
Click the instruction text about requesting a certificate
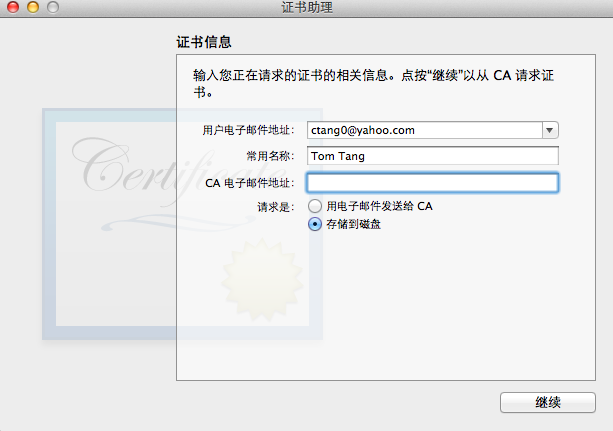coord(373,83)
